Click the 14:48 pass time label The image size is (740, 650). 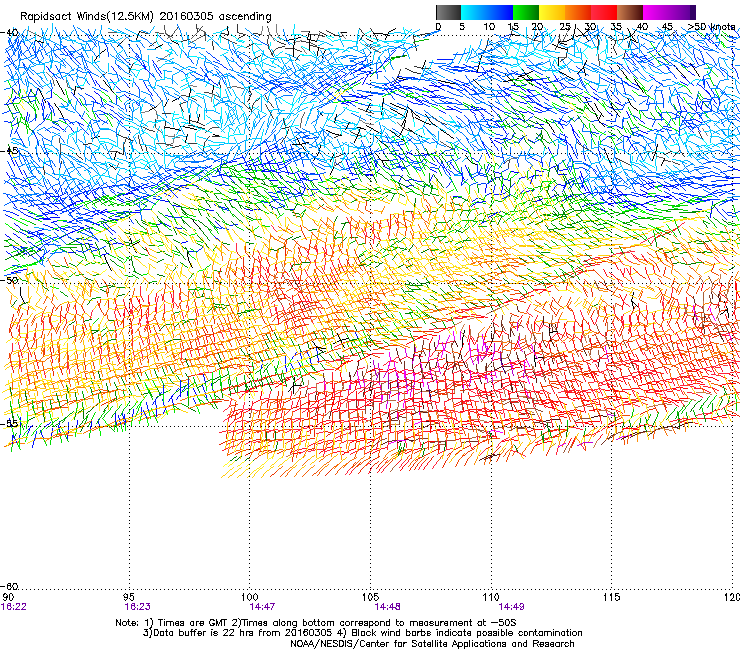pos(387,607)
